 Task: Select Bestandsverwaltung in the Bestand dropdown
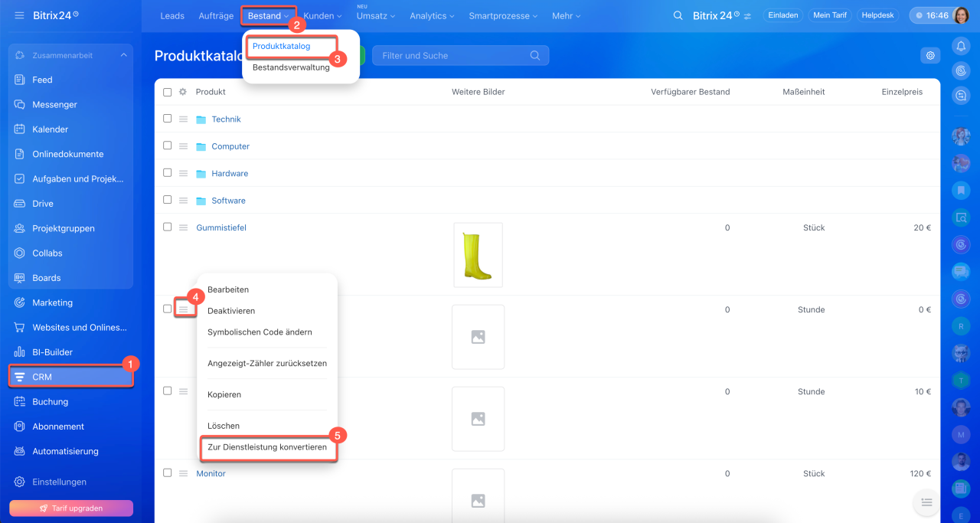[x=291, y=67]
